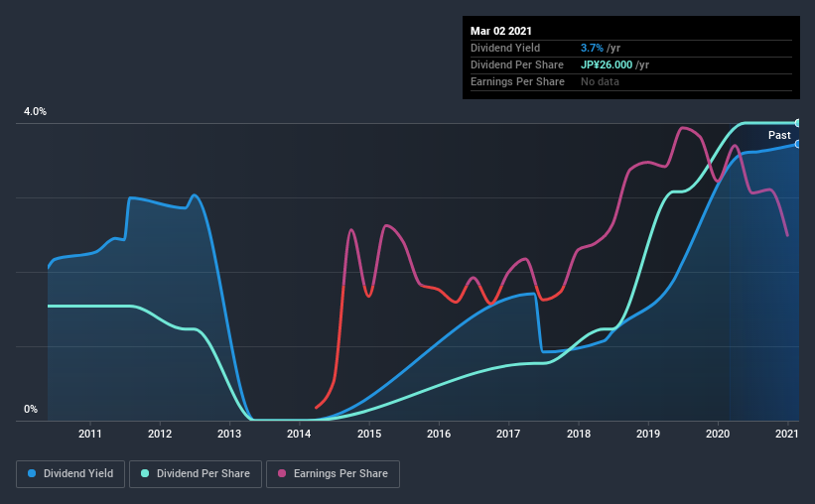The image size is (815, 504).
Task: Click the 2020 x-axis label
Action: 718,434
